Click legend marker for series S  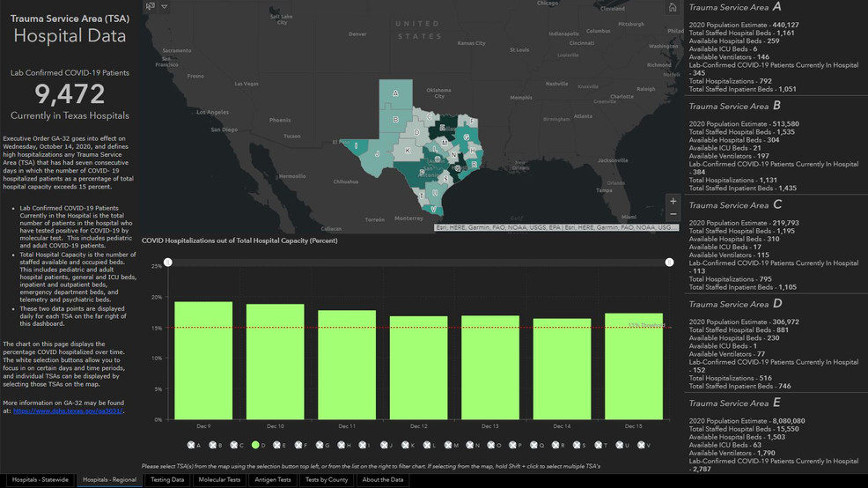(576, 446)
